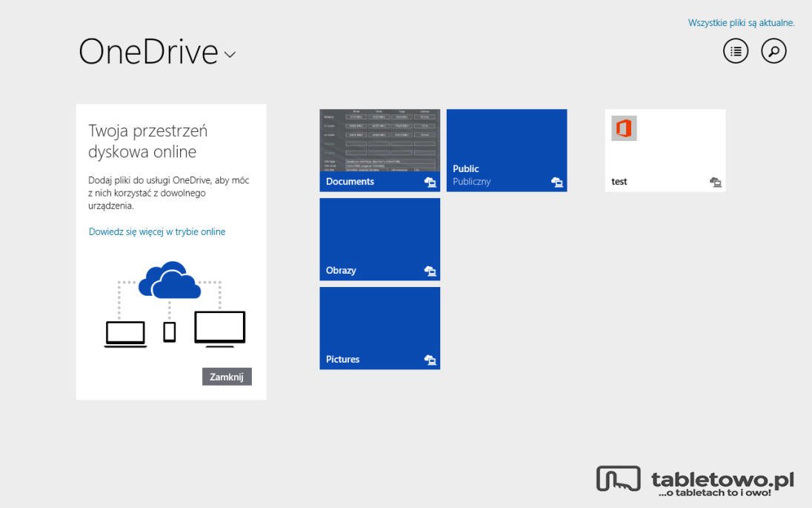Click the online-only cloud icon on Documents tile

430,182
